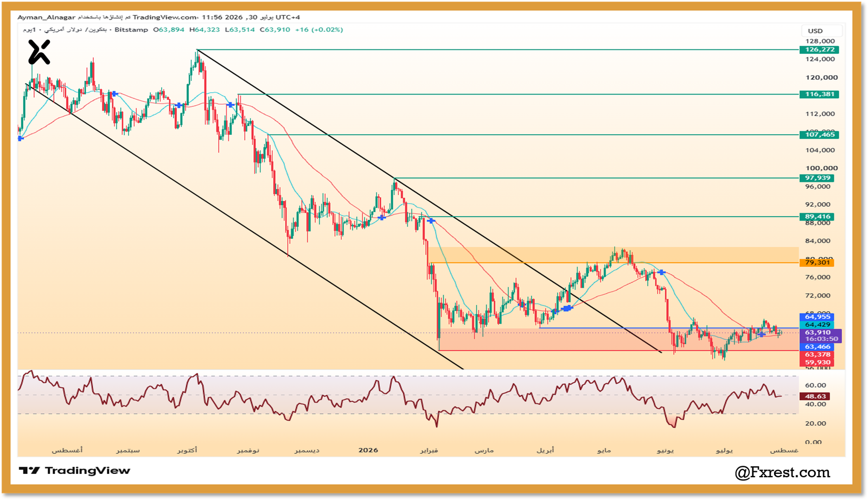Image resolution: width=868 pixels, height=500 pixels.
Task: Click the 72,000 price axis tick
Action: tap(818, 296)
